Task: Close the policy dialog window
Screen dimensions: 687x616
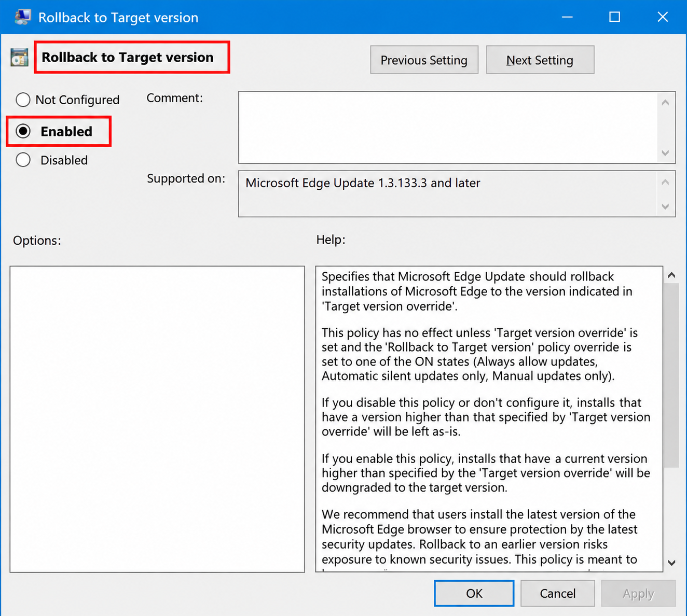Action: [x=663, y=17]
